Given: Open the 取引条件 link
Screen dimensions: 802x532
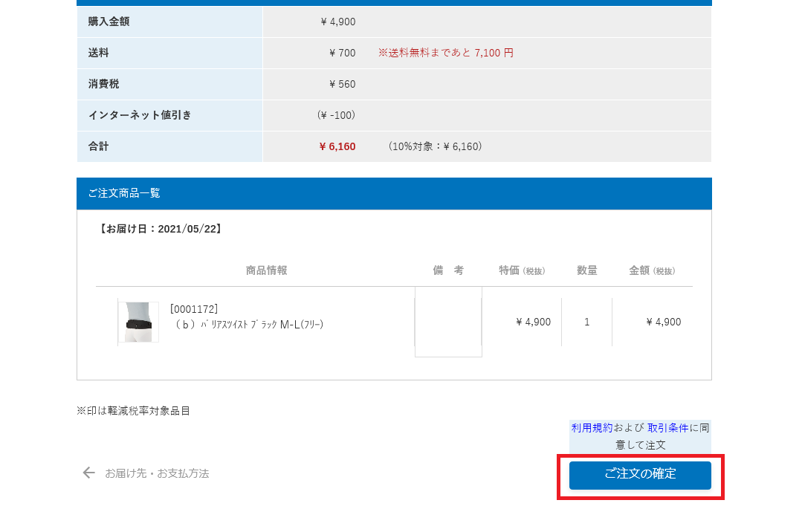Looking at the screenshot, I should click(x=668, y=428).
